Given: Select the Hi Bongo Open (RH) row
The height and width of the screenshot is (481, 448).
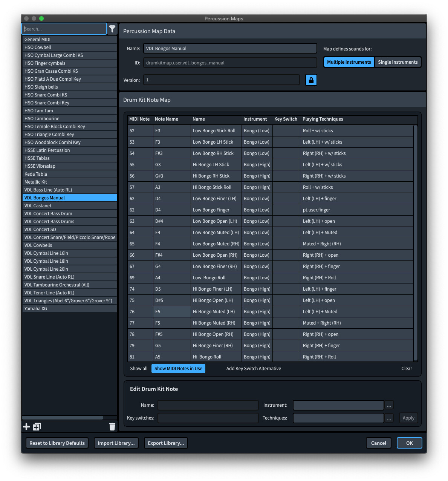Looking at the screenshot, I should pos(271,334).
